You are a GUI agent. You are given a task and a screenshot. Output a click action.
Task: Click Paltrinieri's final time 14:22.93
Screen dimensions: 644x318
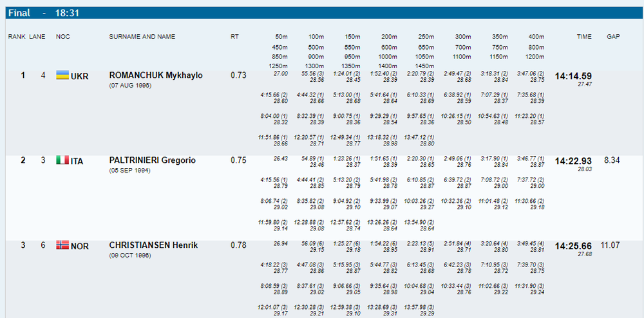pyautogui.click(x=573, y=161)
